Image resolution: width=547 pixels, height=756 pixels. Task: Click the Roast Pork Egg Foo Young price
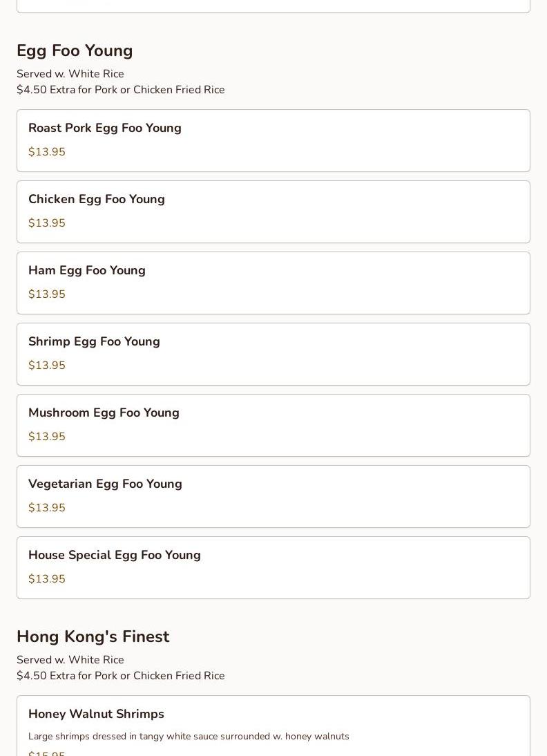pos(47,152)
